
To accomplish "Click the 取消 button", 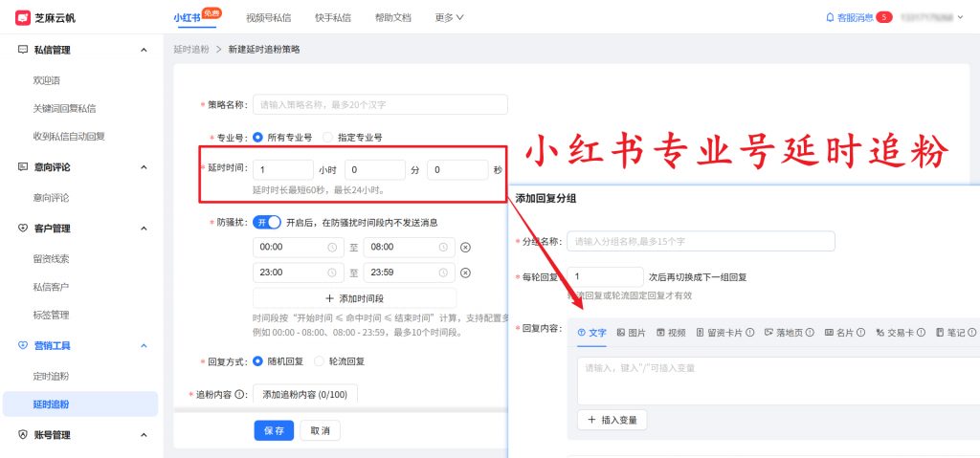I will (320, 430).
